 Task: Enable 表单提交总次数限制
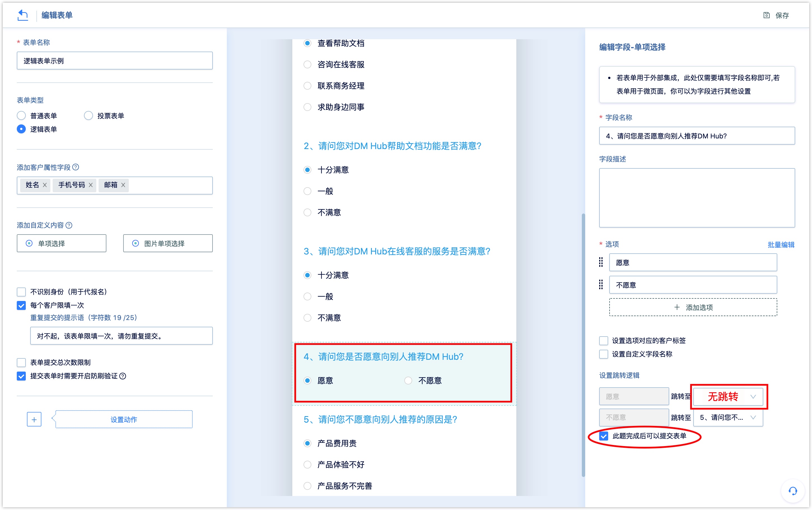tap(21, 362)
